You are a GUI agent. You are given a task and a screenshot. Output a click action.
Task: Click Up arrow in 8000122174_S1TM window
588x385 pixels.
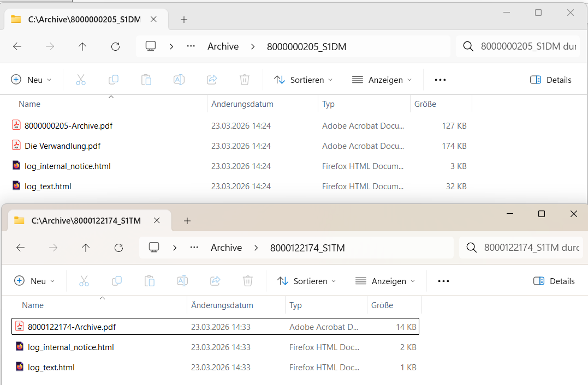(x=86, y=248)
